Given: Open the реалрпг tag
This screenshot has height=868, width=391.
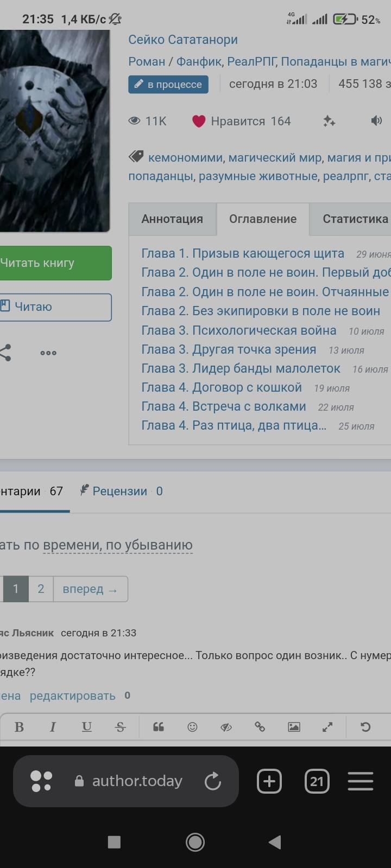Looking at the screenshot, I should coord(346,176).
